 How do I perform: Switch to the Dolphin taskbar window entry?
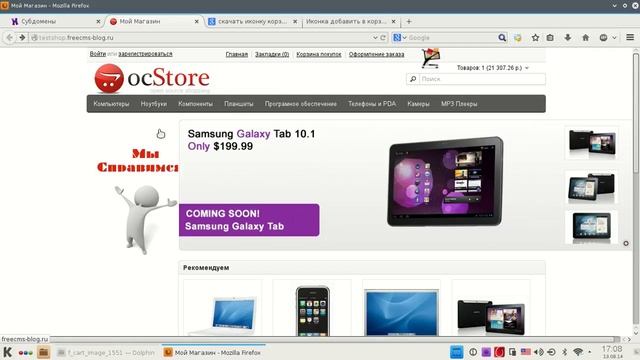tap(106, 352)
